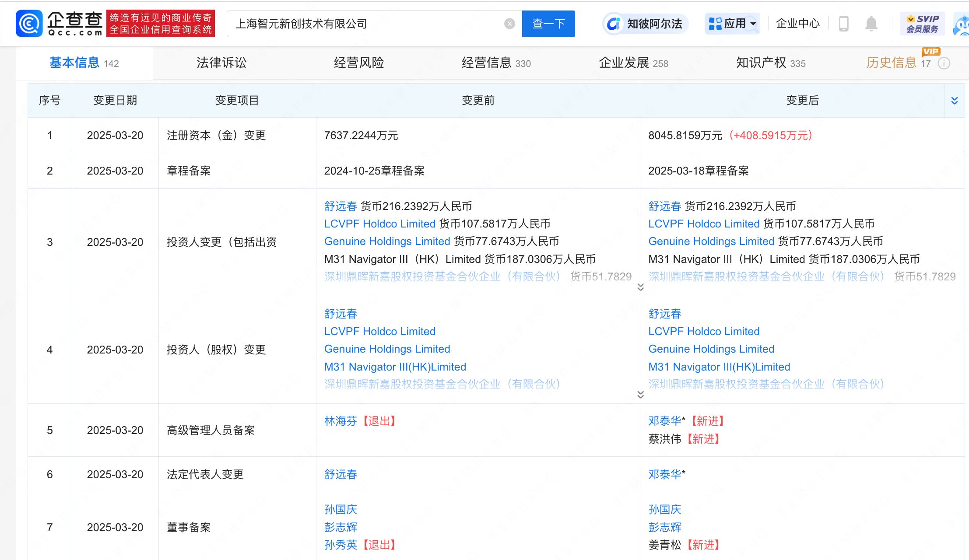The height and width of the screenshot is (560, 969).
Task: Open the penguin customer service icon
Action: tap(961, 24)
